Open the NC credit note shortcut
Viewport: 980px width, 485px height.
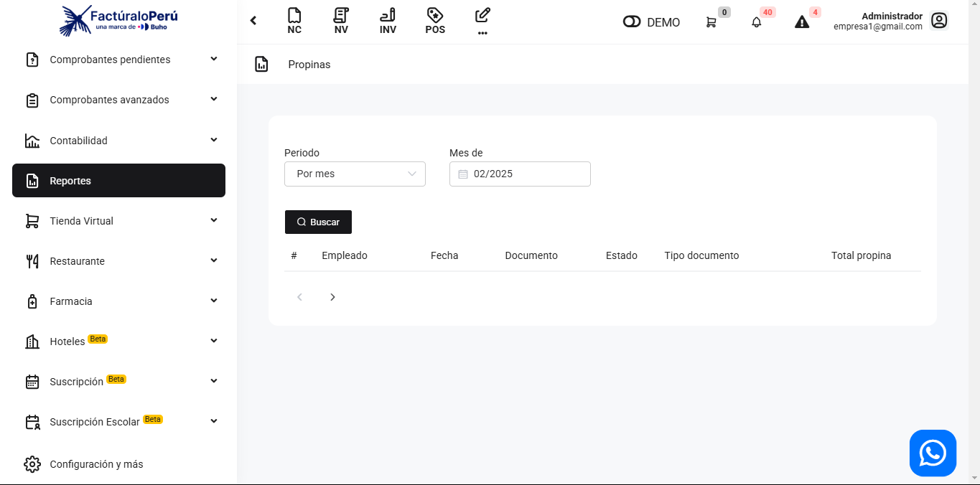point(294,21)
